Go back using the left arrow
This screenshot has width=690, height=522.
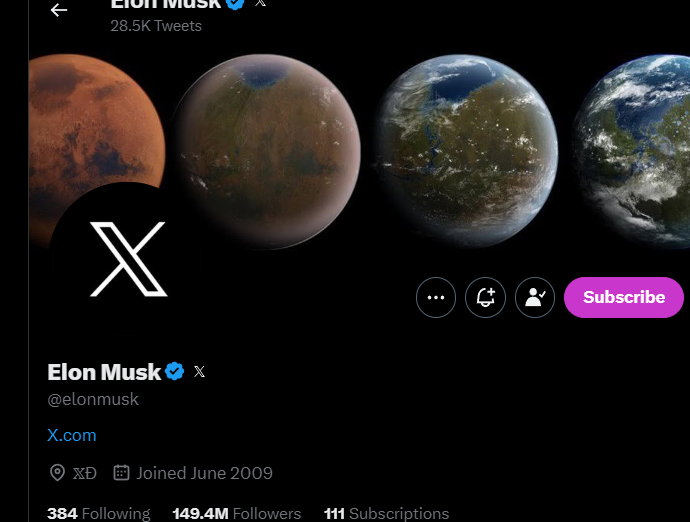coord(59,10)
